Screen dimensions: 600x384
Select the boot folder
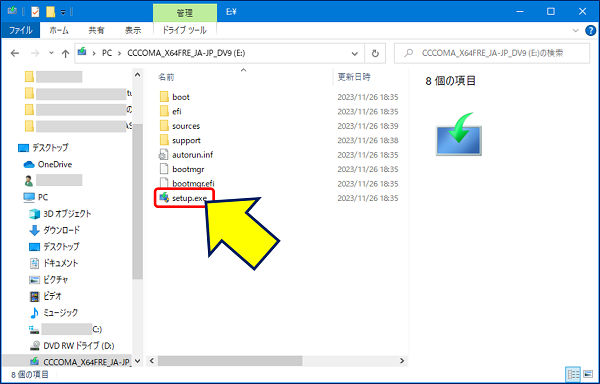(x=181, y=97)
